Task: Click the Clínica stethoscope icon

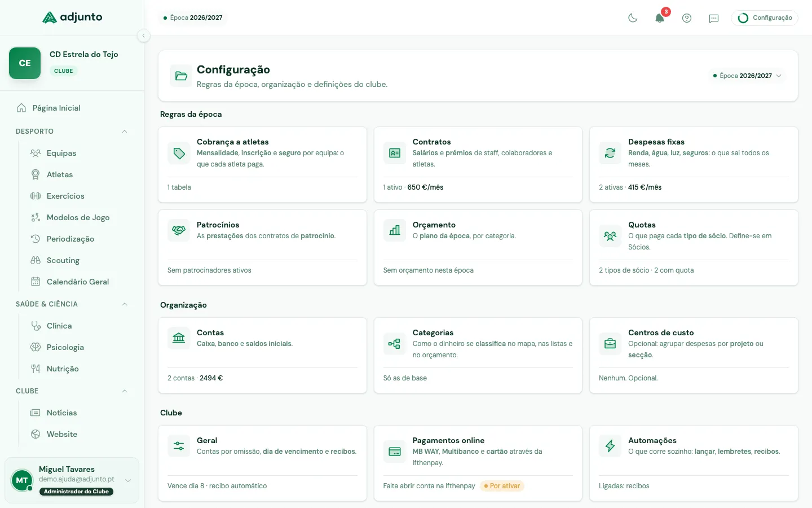Action: pos(36,326)
